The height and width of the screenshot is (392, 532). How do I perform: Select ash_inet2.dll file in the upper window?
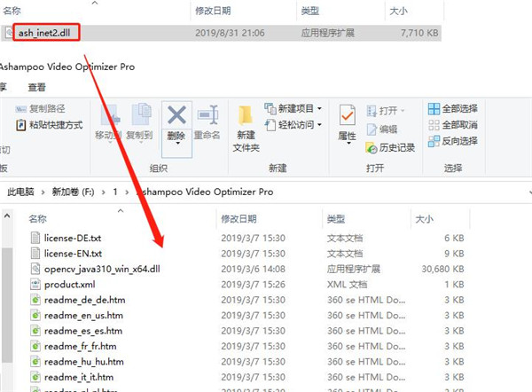(221, 33)
